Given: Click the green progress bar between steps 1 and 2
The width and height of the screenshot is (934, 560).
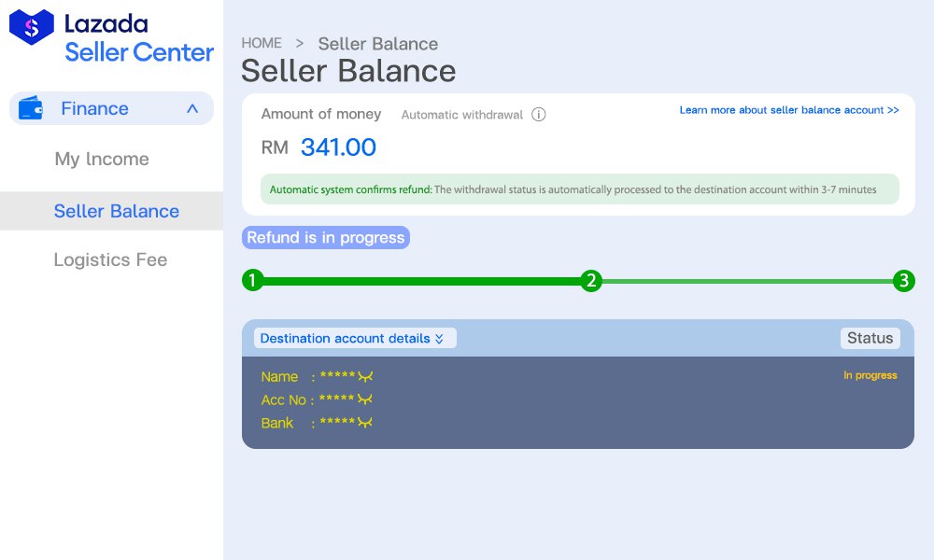Looking at the screenshot, I should click(x=420, y=280).
